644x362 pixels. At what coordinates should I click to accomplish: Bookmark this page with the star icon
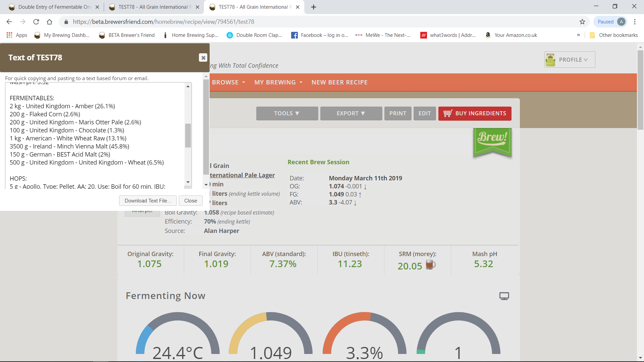[x=582, y=22]
